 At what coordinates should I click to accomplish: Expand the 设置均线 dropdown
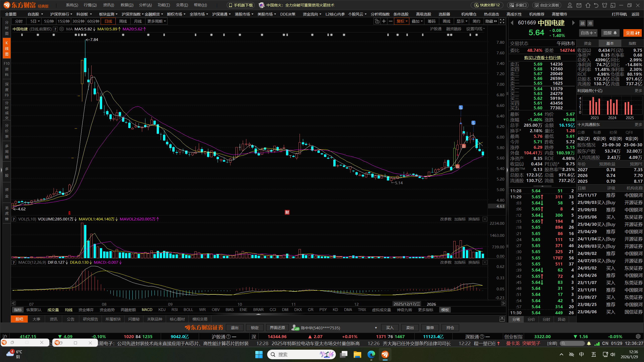pos(475,29)
